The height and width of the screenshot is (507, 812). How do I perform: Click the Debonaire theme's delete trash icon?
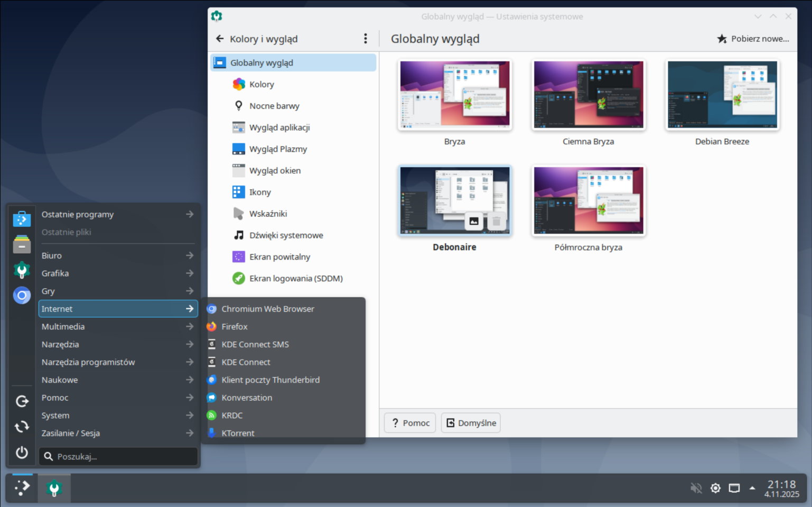496,222
